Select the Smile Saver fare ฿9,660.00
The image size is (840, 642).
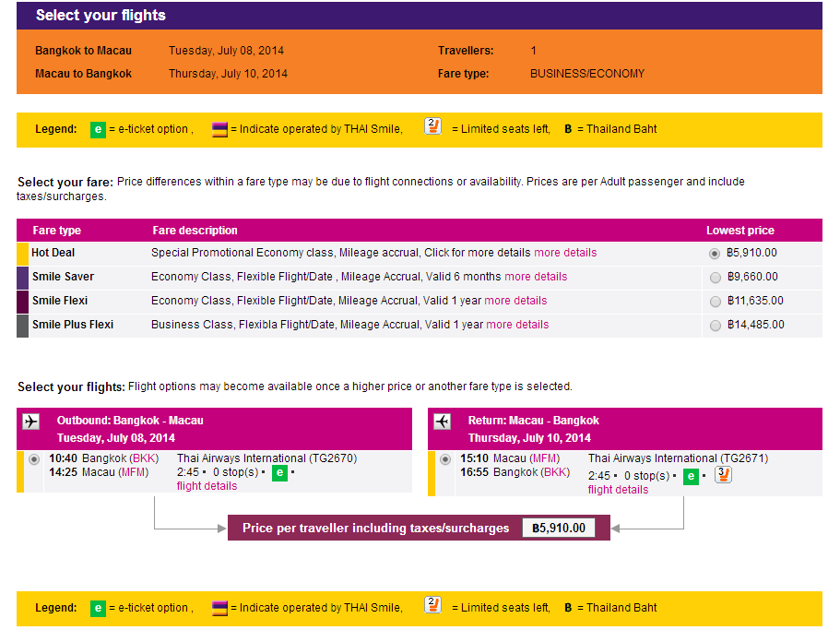pos(716,278)
